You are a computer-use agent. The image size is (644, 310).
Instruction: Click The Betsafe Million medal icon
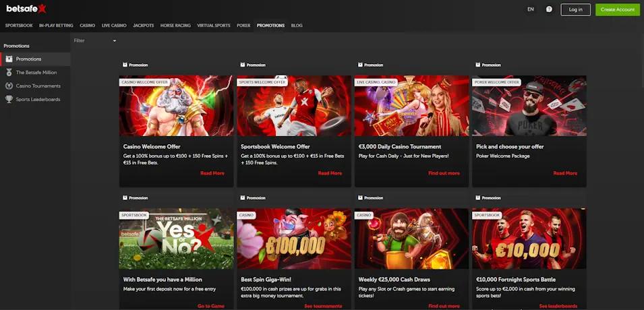(x=9, y=72)
